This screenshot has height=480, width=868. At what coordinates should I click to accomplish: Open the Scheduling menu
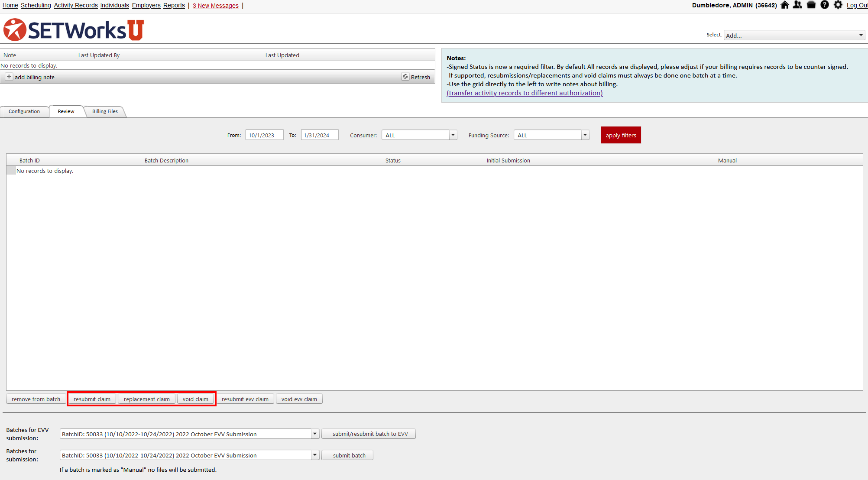click(36, 5)
